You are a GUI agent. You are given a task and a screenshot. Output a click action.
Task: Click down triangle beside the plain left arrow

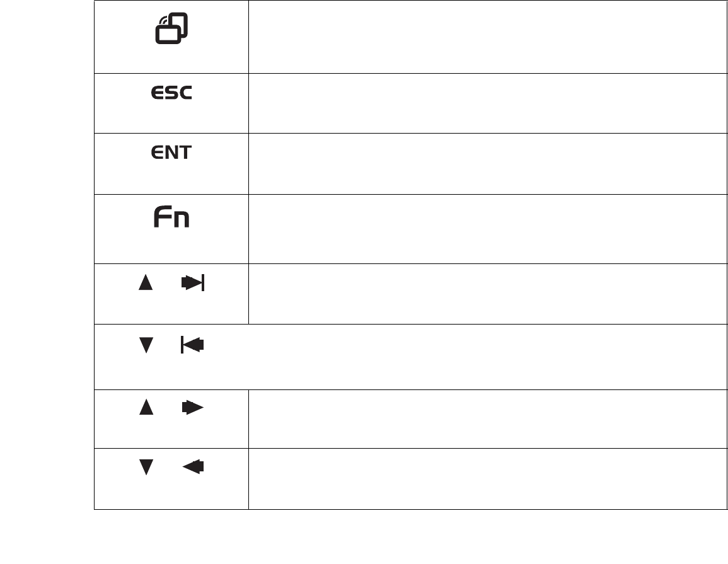pos(145,468)
